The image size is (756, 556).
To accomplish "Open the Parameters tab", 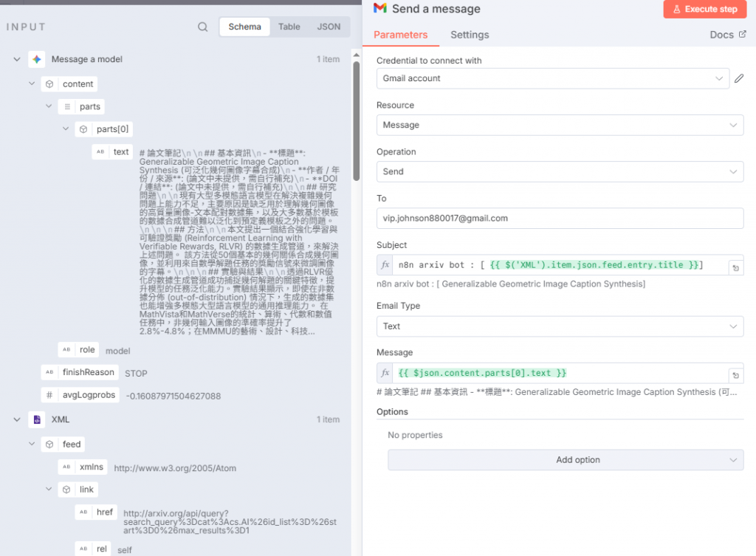I will [401, 35].
